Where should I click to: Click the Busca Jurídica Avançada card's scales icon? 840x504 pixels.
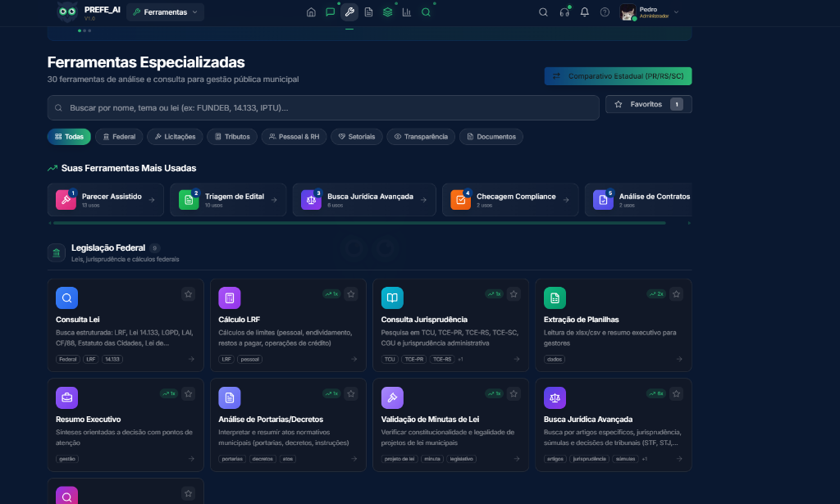[555, 397]
